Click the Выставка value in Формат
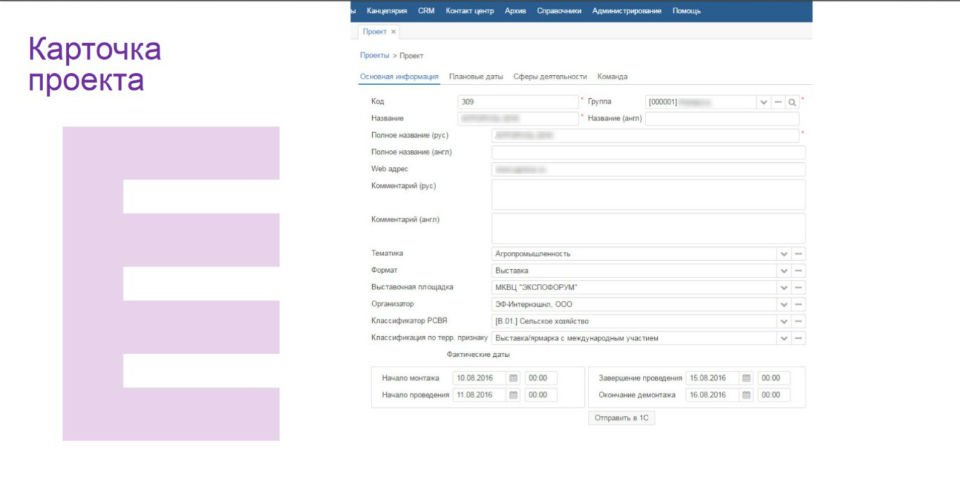 pos(512,271)
